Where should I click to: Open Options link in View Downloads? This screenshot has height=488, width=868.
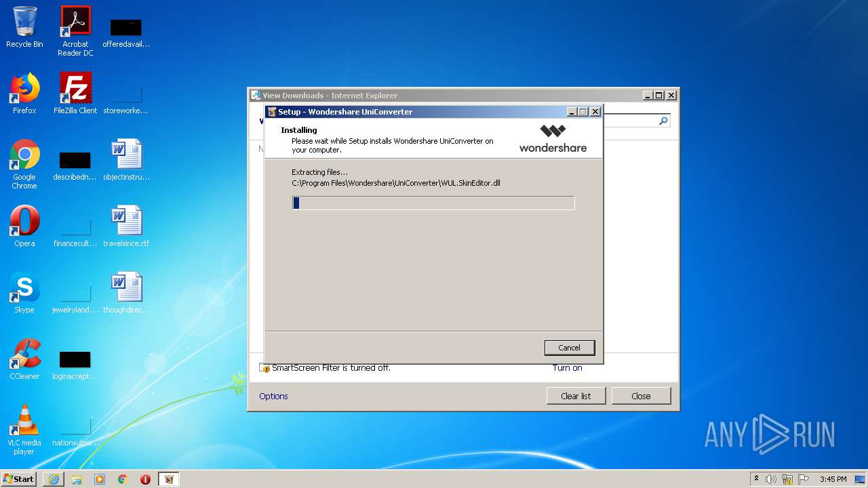tap(273, 396)
